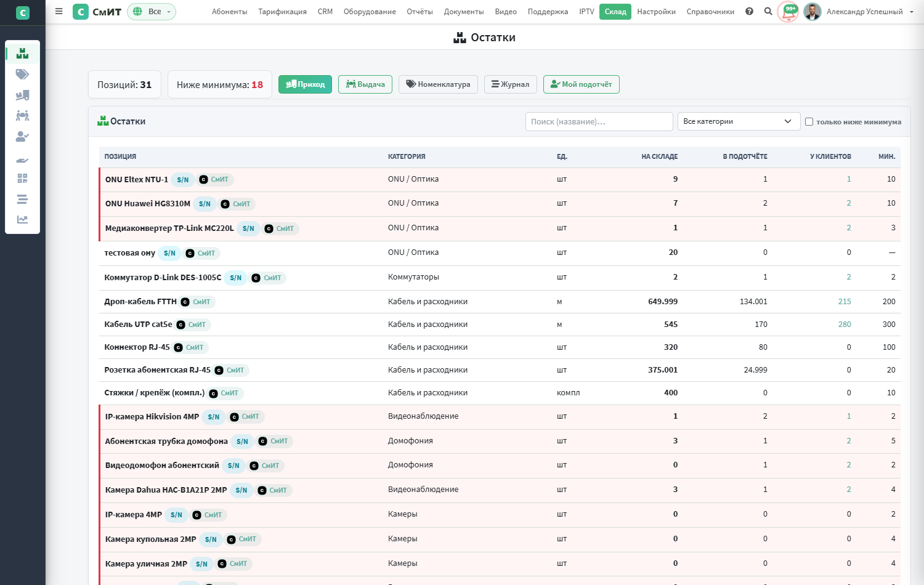Screen dimensions: 924x585
Task: Open the Справочники menu
Action: 710,12
